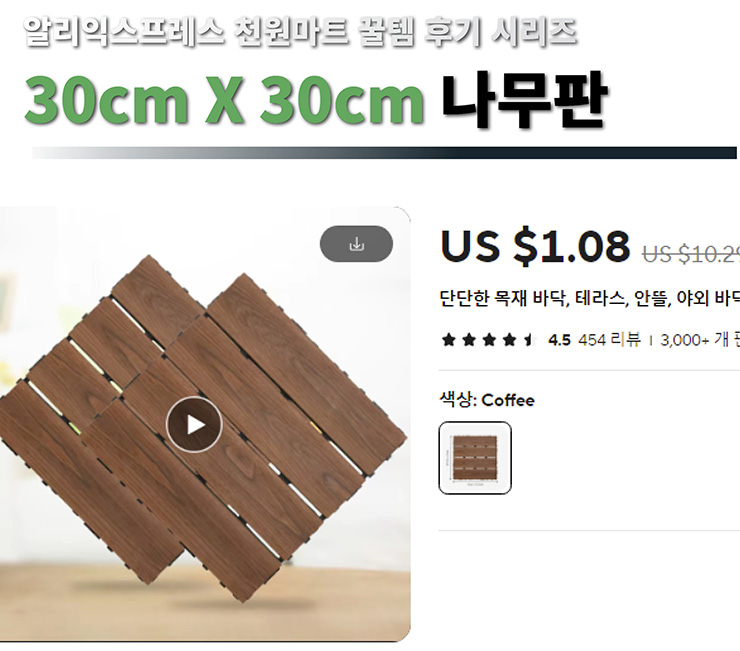Click the download icon on product image
The width and height of the screenshot is (740, 651).
click(356, 244)
